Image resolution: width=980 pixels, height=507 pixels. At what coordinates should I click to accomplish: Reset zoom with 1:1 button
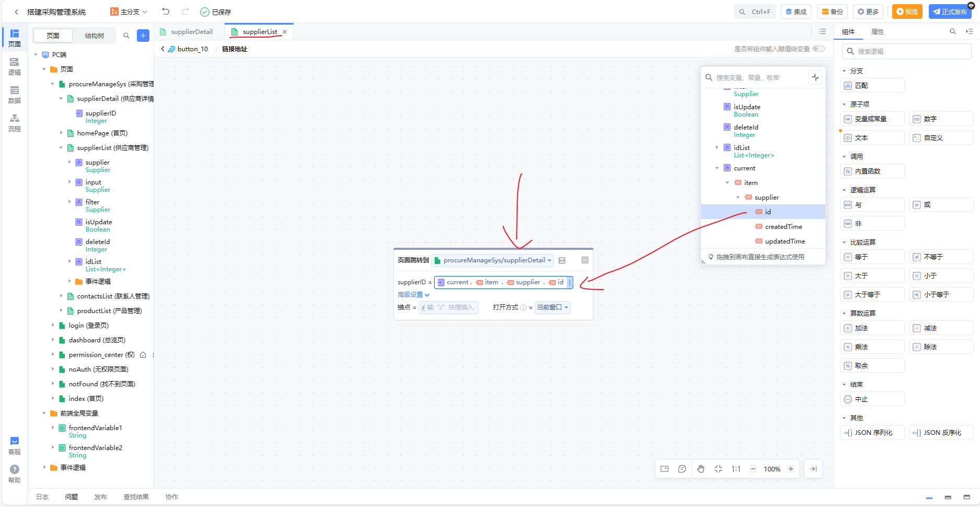coord(736,469)
